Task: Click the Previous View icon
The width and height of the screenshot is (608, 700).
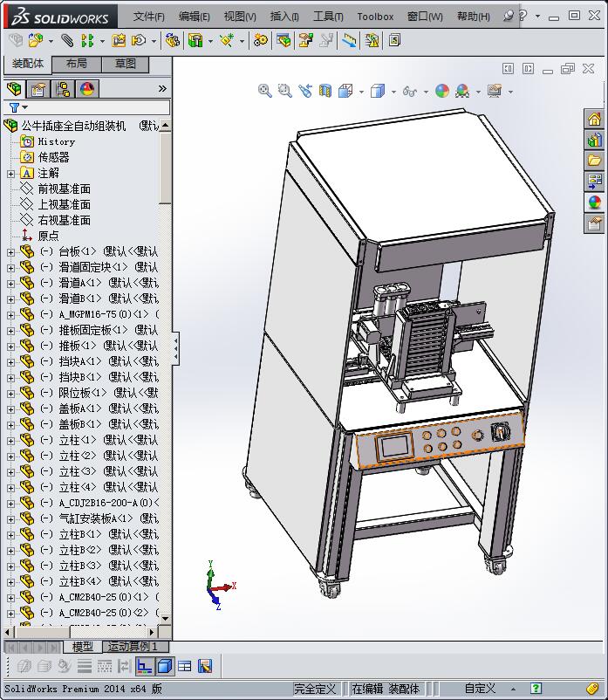Action: click(305, 91)
